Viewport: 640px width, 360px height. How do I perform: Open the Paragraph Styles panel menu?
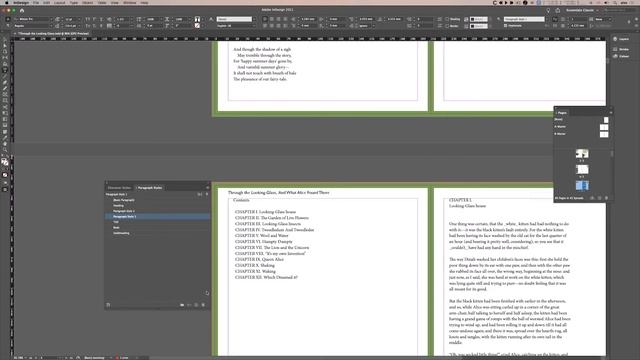(207, 188)
